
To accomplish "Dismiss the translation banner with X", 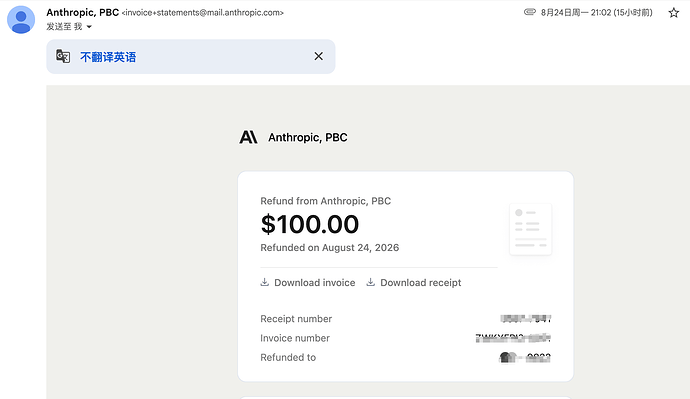I will (x=319, y=56).
